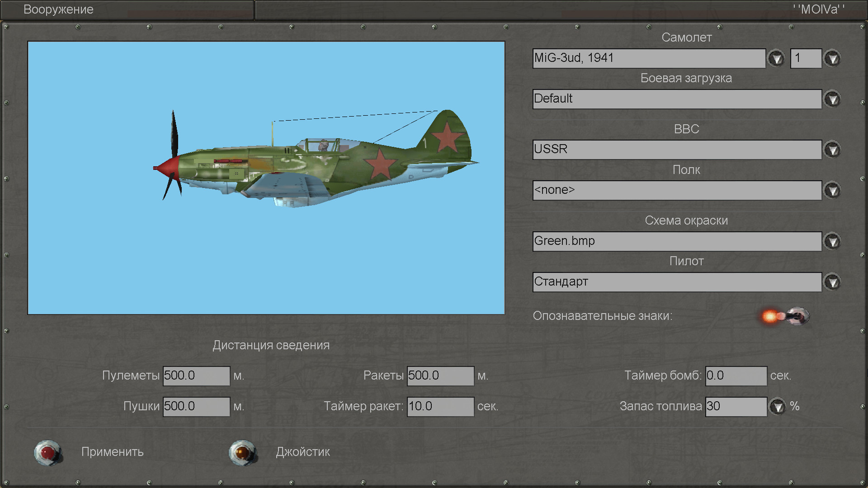The height and width of the screenshot is (488, 868).
Task: Expand the Green.bmp skin dropdown arrow
Action: (x=832, y=241)
